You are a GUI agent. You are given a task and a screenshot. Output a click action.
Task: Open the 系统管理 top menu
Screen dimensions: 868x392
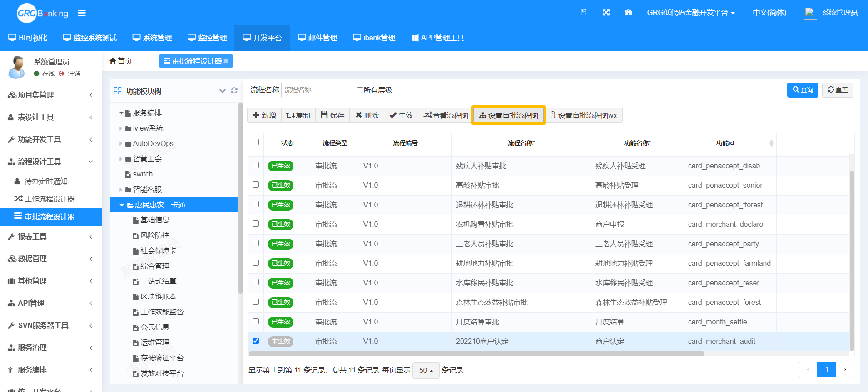[152, 38]
